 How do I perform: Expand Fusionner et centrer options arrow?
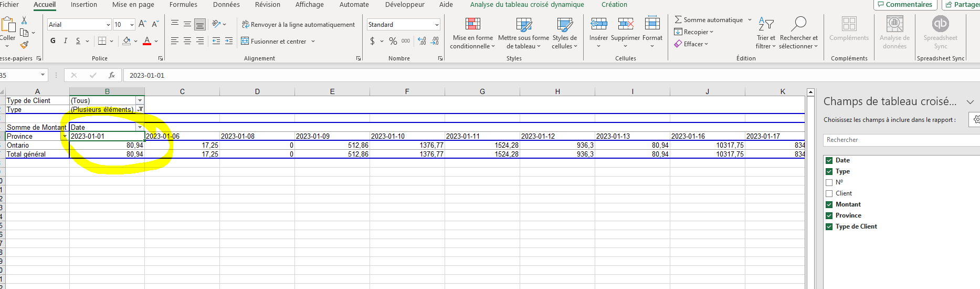pyautogui.click(x=313, y=41)
